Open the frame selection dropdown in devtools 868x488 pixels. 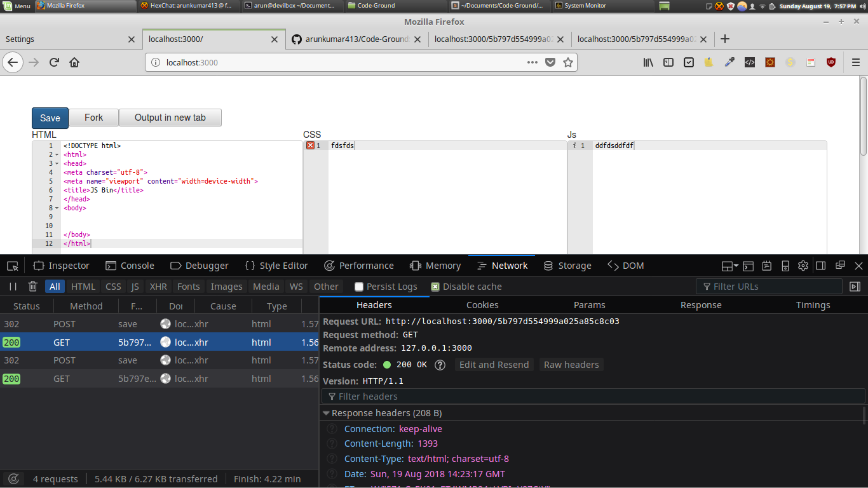point(730,266)
